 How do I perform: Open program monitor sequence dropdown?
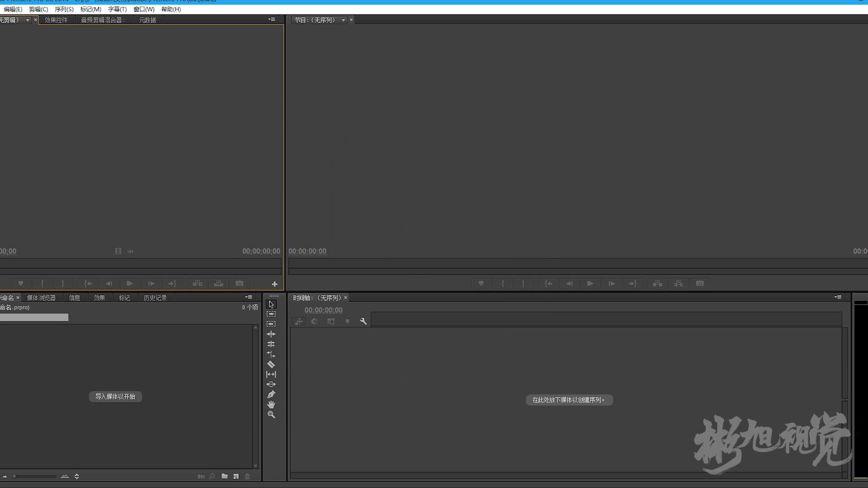tap(344, 20)
